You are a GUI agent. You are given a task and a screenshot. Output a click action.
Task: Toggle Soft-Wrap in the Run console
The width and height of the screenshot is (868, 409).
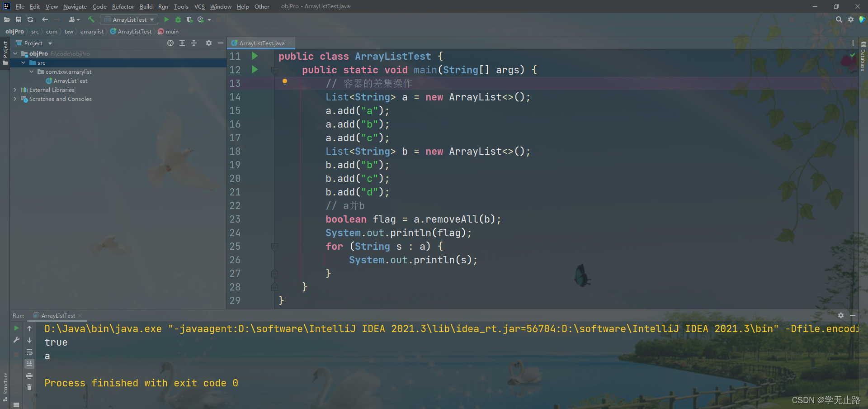(29, 352)
